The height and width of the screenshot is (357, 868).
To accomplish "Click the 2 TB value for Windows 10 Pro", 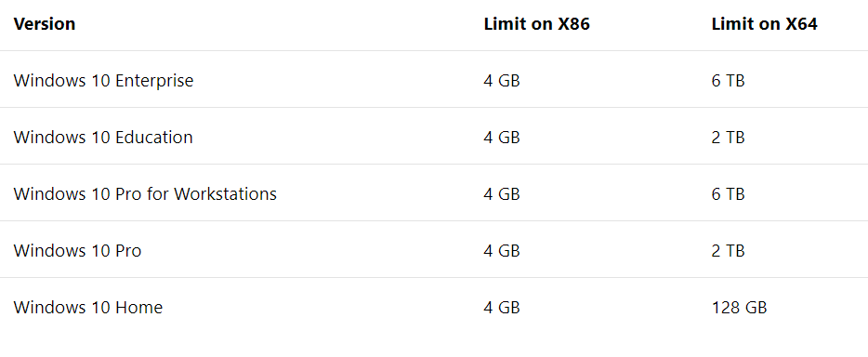I will click(728, 251).
